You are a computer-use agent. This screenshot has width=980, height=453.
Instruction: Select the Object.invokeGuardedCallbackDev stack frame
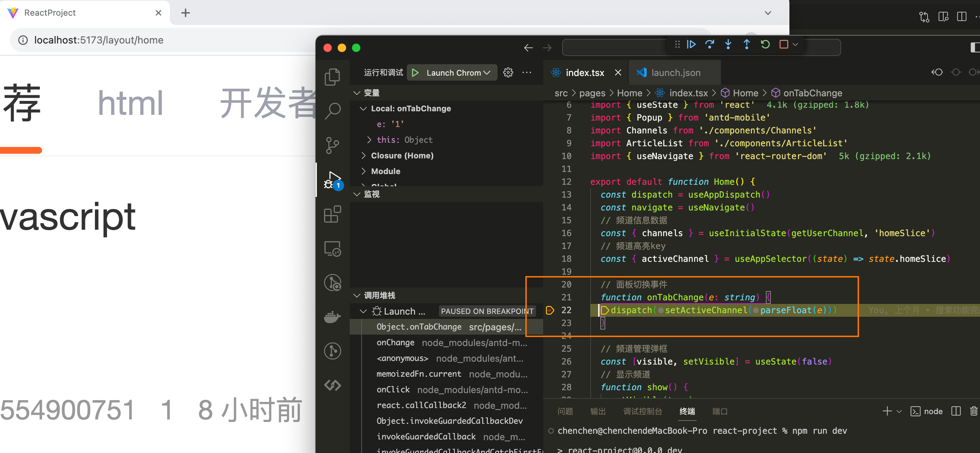446,421
